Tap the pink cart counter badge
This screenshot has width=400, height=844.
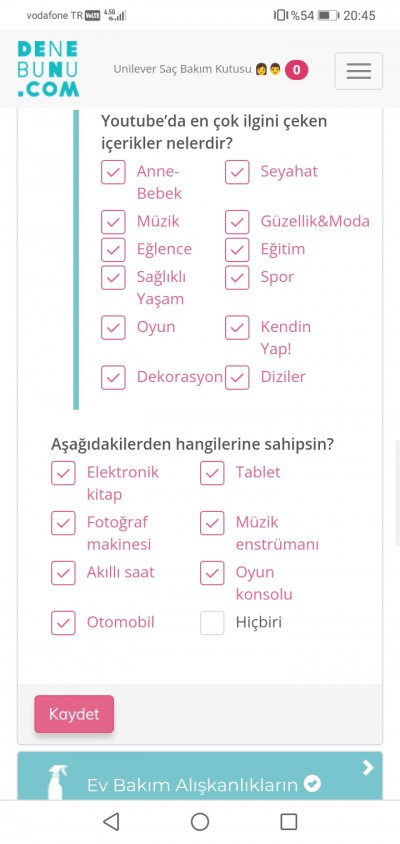(x=297, y=70)
